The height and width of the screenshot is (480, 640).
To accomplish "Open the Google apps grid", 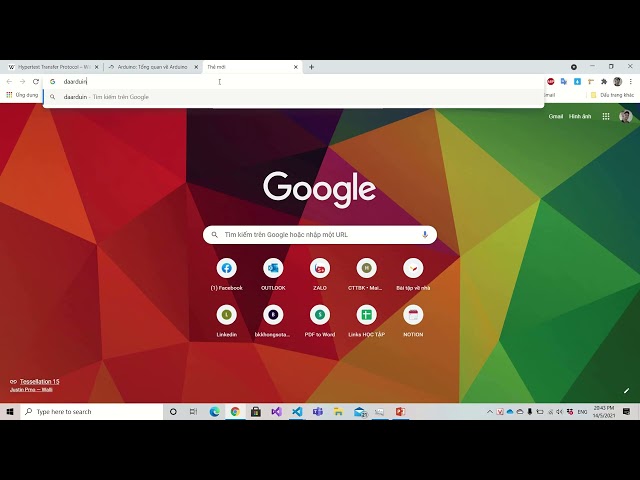I will pyautogui.click(x=606, y=116).
